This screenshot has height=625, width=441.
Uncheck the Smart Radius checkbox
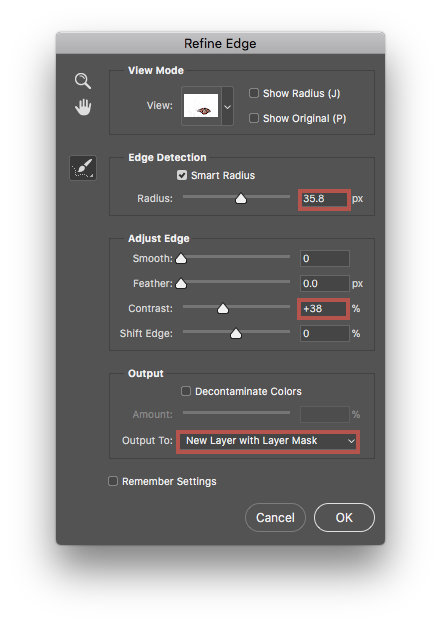[182, 175]
